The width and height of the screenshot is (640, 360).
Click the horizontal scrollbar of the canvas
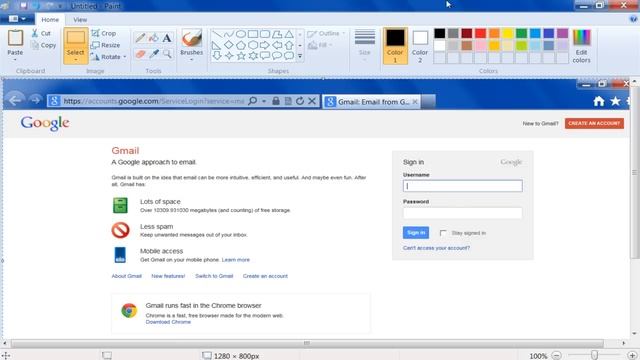tap(307, 343)
